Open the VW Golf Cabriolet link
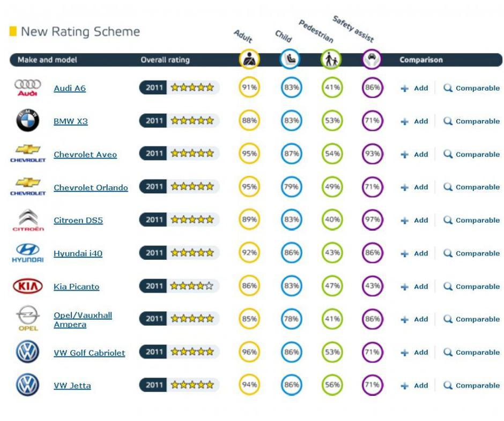The image size is (504, 421). coord(89,353)
